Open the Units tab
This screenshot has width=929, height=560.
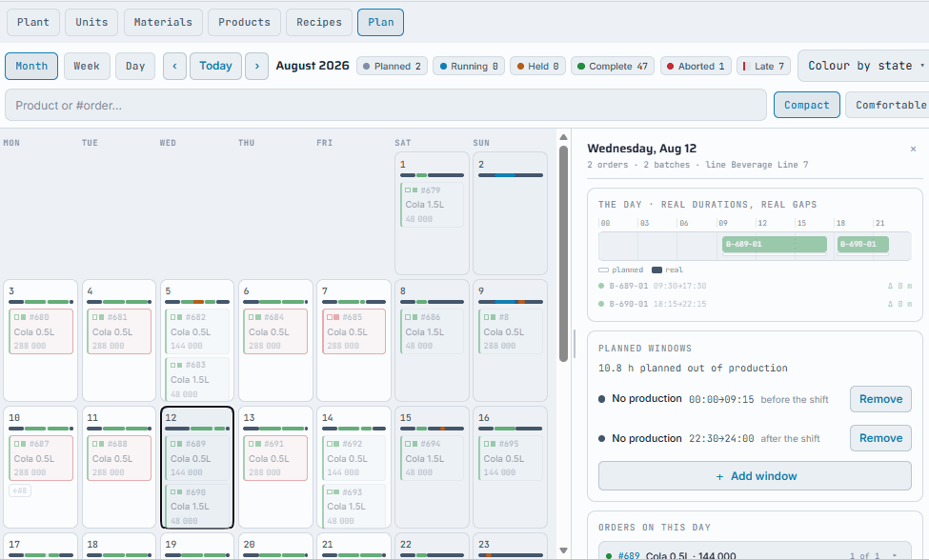pyautogui.click(x=91, y=23)
